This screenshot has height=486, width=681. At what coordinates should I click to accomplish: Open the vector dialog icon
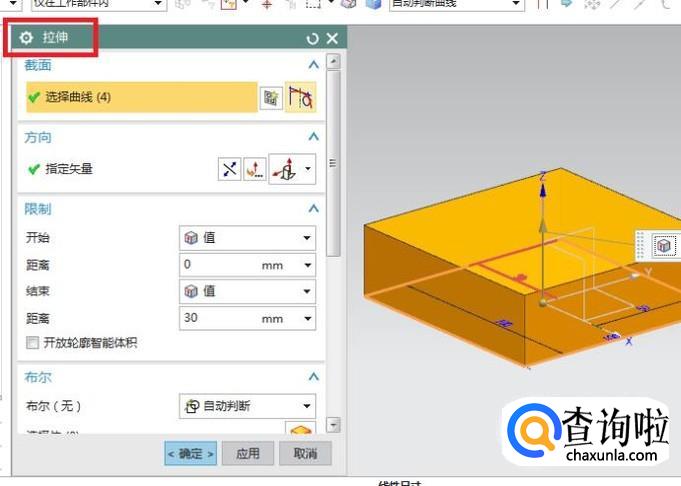click(x=255, y=169)
